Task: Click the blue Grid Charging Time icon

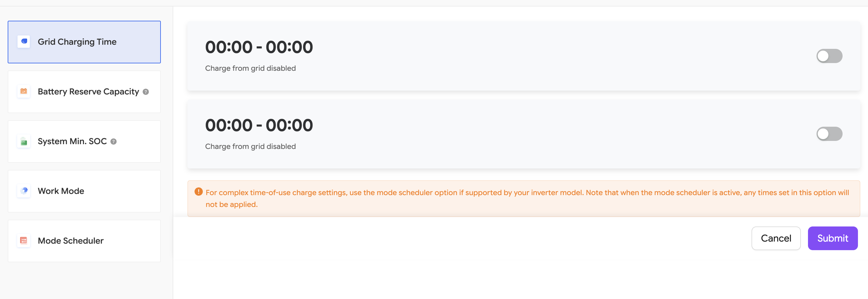Action: coord(24,41)
